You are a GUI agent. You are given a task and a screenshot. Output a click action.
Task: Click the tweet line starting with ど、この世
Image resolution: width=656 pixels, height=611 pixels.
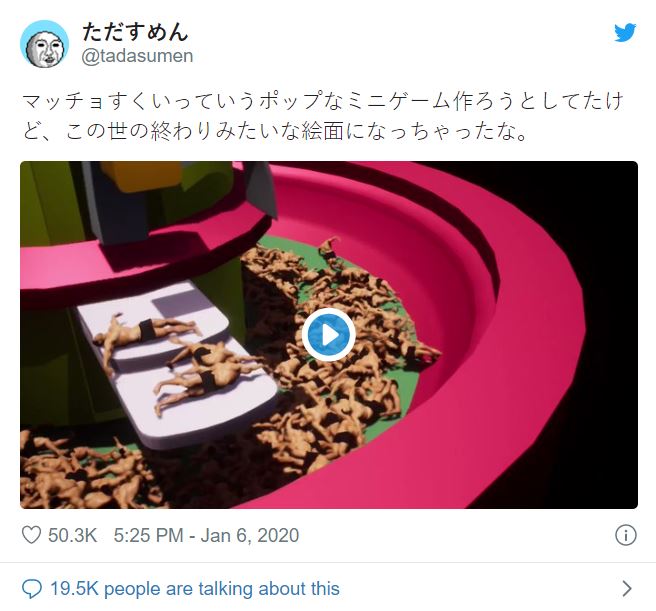[274, 132]
